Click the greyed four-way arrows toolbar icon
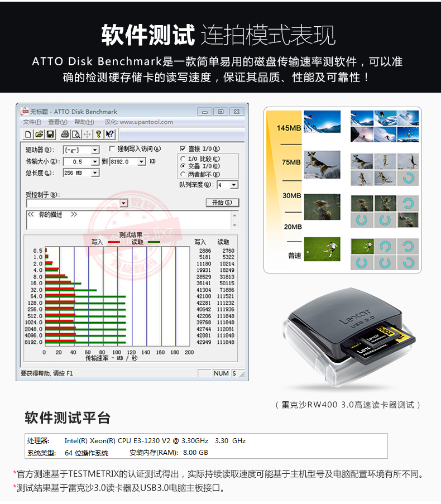Screen dimensions: 441x504 click(87, 134)
